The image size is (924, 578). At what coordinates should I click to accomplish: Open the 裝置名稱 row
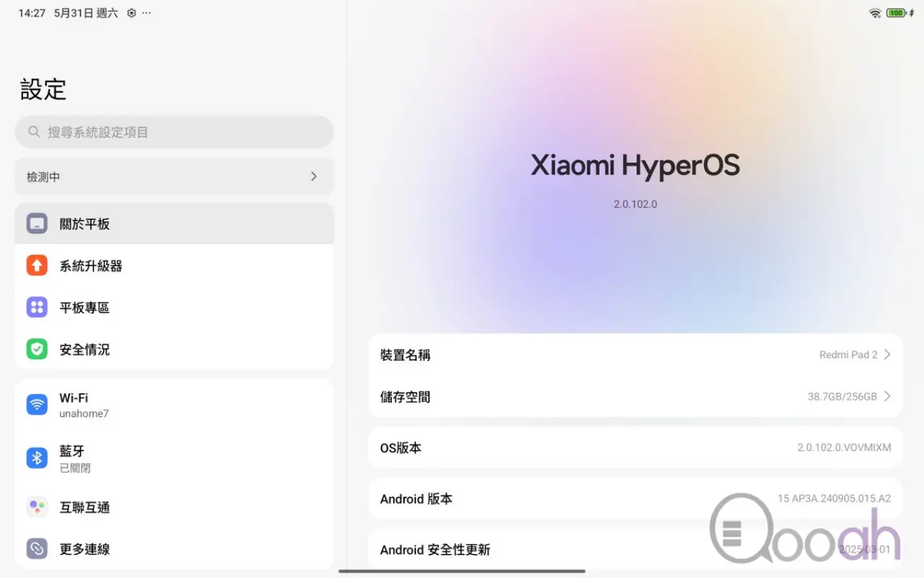point(635,355)
